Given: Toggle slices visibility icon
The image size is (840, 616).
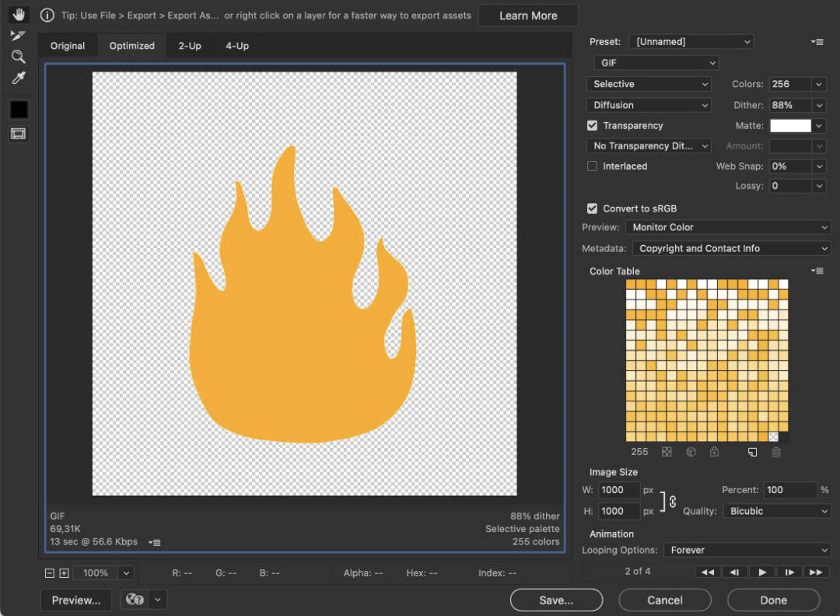Looking at the screenshot, I should click(18, 133).
